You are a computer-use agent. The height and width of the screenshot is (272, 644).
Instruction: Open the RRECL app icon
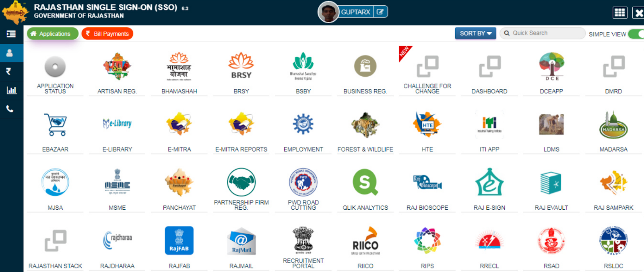(489, 241)
